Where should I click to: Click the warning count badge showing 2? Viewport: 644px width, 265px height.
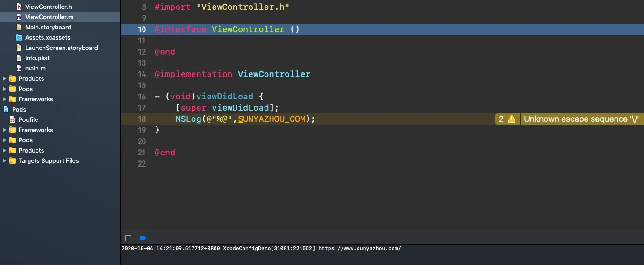click(x=501, y=119)
